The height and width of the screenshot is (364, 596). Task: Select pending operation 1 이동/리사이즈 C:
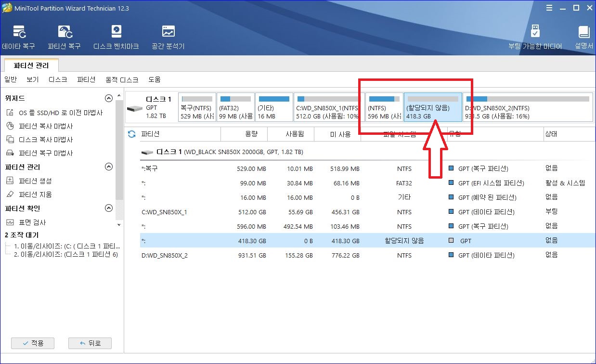(x=67, y=246)
